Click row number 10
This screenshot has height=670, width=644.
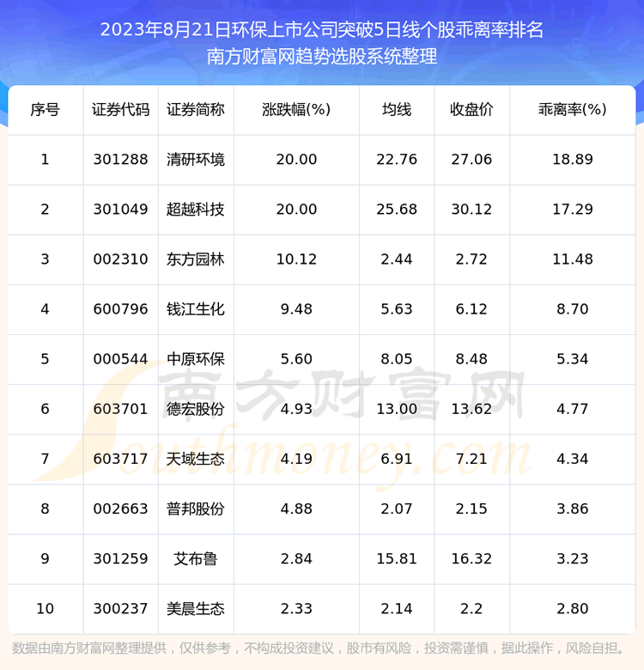pos(45,608)
